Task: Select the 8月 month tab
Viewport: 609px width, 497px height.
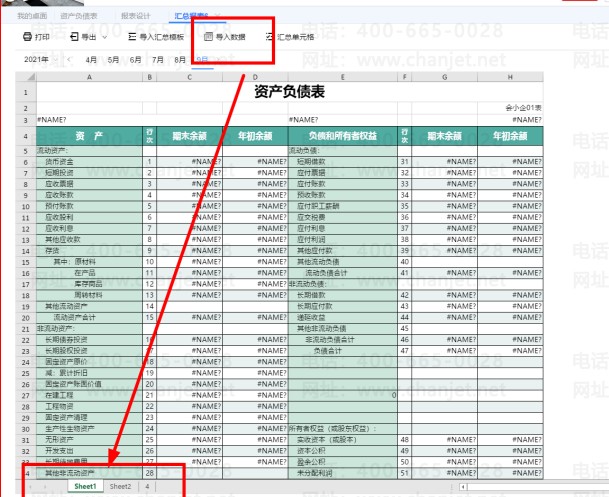Action: click(x=180, y=60)
